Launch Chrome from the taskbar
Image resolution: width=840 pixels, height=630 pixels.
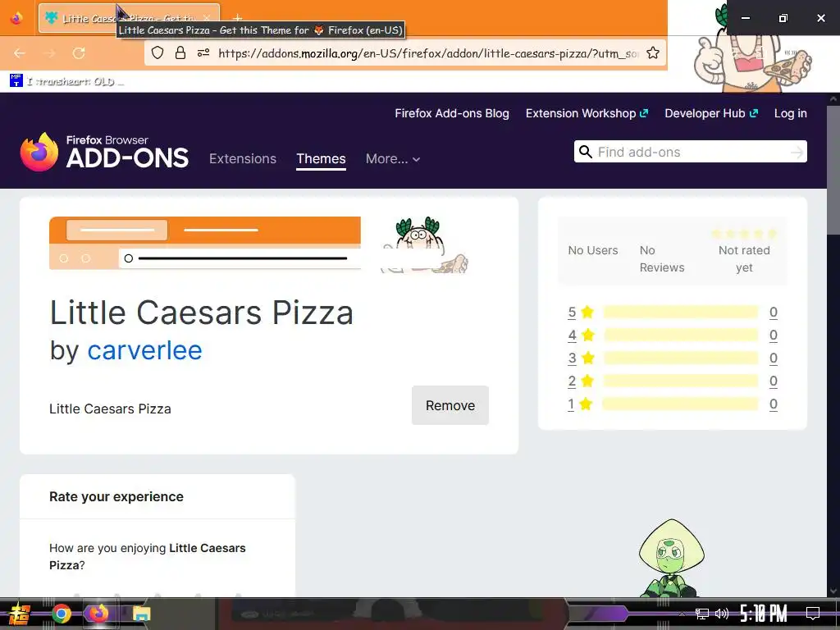coord(62,614)
